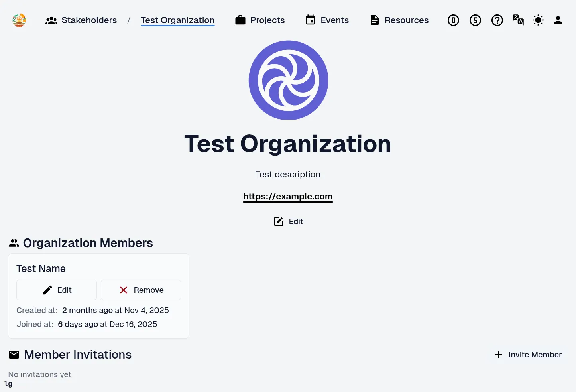Open the user account profile menu
Image resolution: width=576 pixels, height=392 pixels.
[x=558, y=20]
